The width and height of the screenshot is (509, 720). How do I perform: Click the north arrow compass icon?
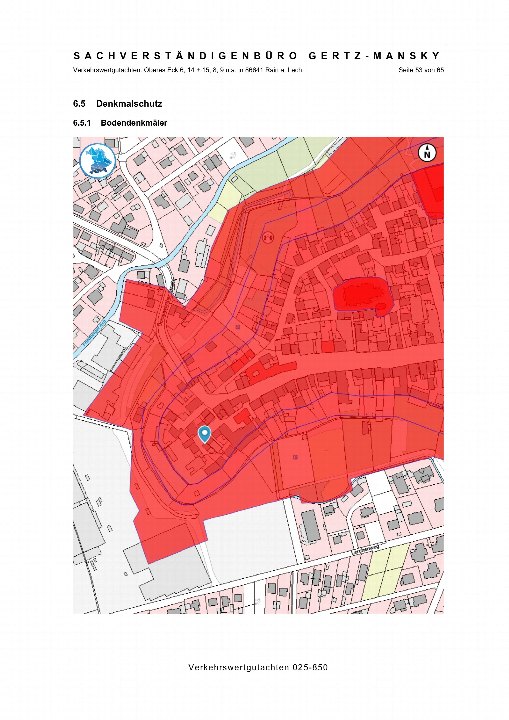tap(427, 152)
